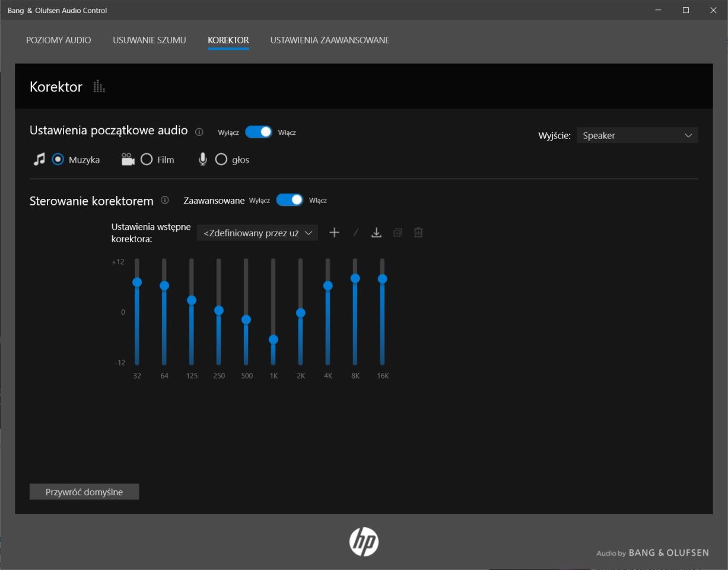Click the 16K slider handle
Image resolution: width=728 pixels, height=570 pixels.
(383, 278)
